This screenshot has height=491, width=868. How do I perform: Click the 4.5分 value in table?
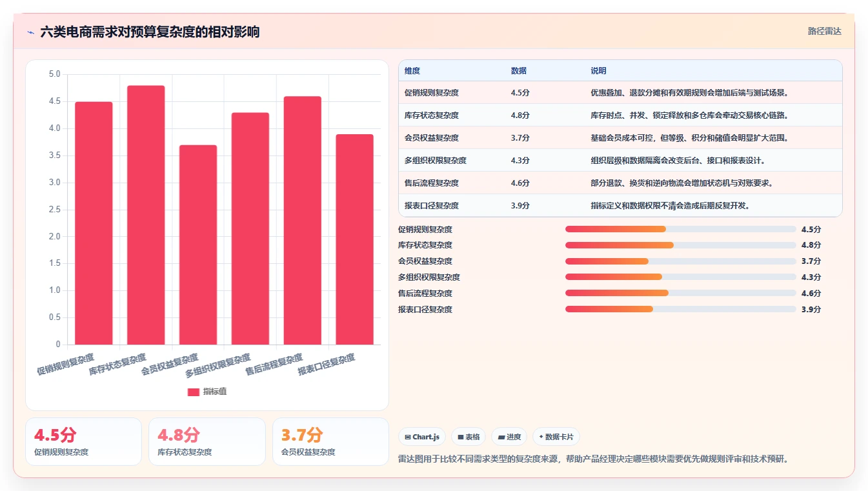(x=520, y=93)
